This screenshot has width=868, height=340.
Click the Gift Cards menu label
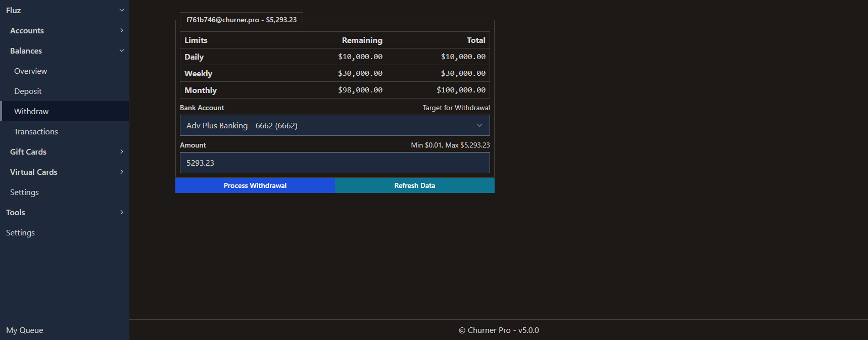28,152
